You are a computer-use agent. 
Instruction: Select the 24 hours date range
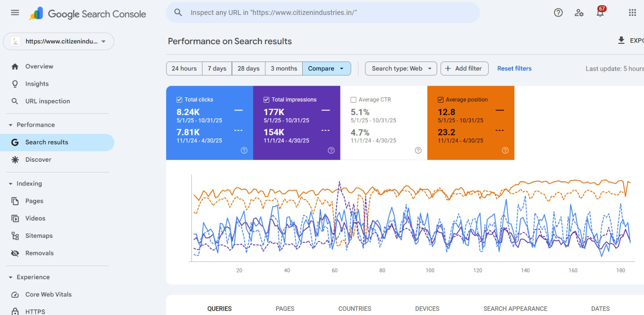pos(184,68)
